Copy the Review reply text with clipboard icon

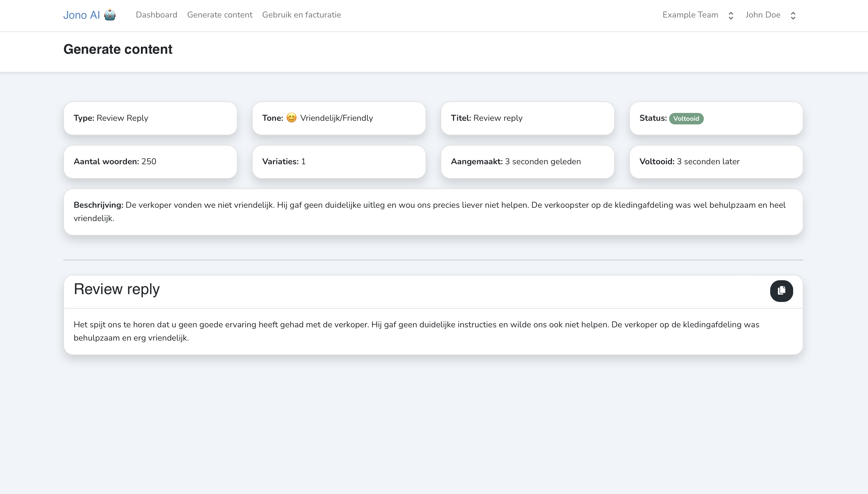coord(781,291)
